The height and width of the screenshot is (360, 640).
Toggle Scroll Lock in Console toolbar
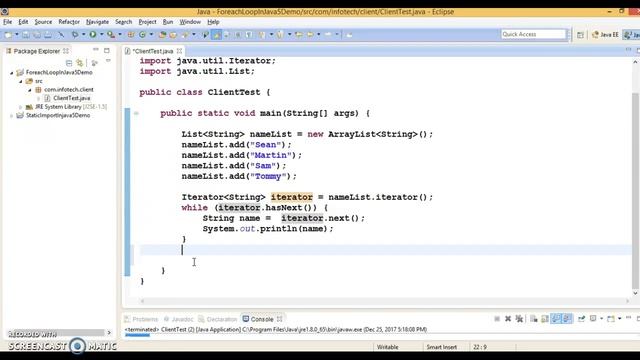(x=545, y=319)
